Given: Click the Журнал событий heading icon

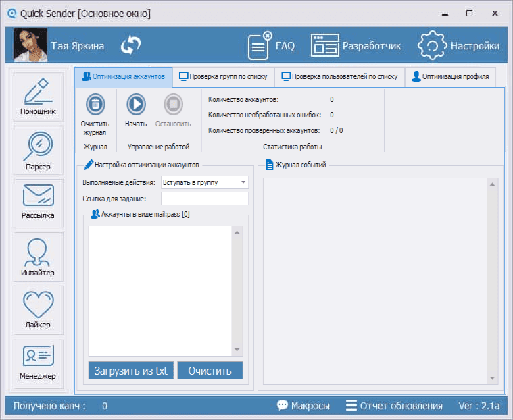Looking at the screenshot, I should (269, 165).
